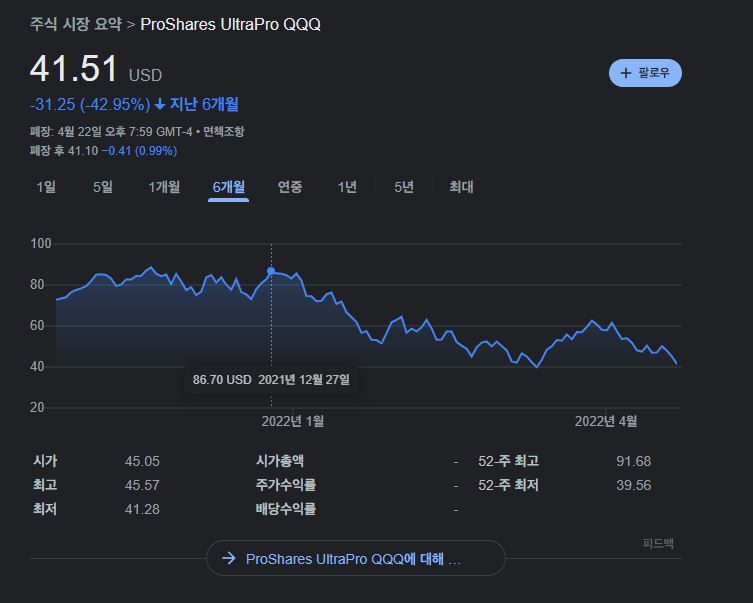Select the 1일 time range tab

click(46, 187)
